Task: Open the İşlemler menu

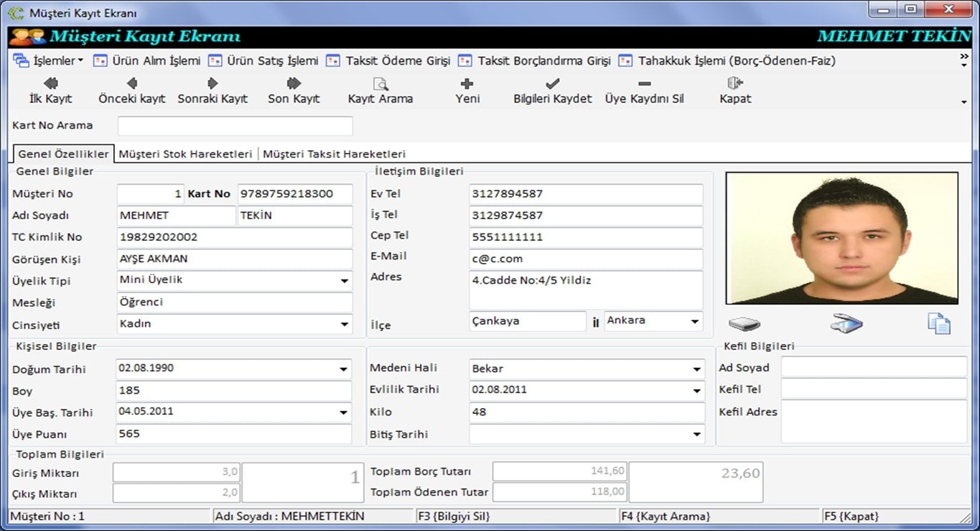Action: point(49,61)
